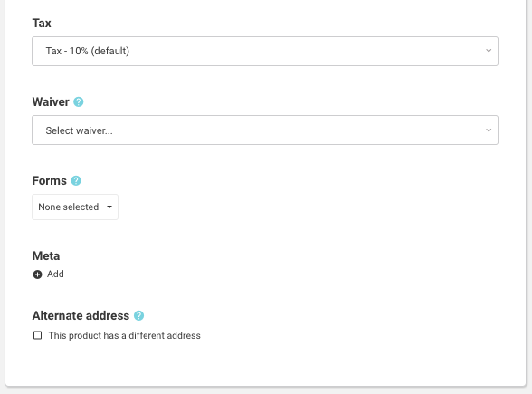Click the chevron arrow in Tax field
Viewport: 532px width, 394px height.
coord(489,51)
